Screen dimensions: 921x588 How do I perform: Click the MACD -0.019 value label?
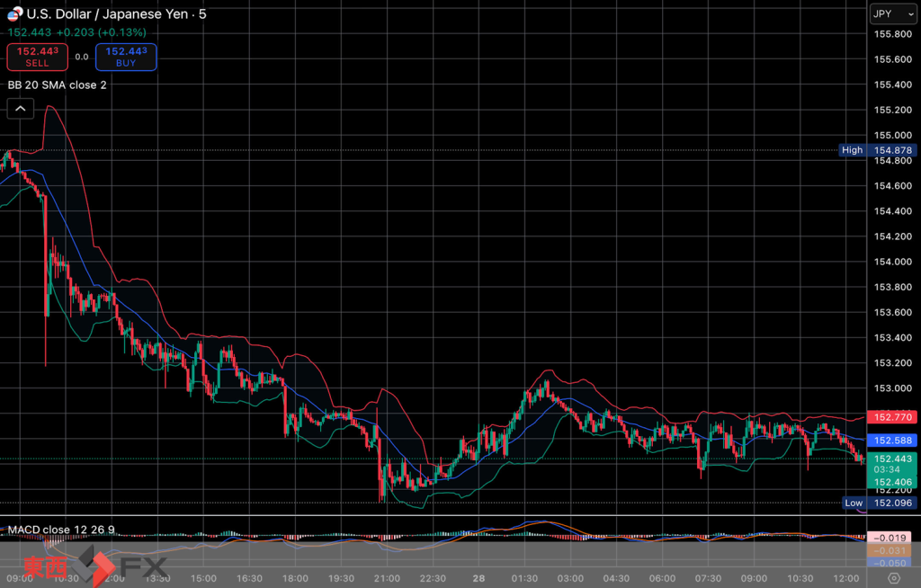tap(889, 537)
